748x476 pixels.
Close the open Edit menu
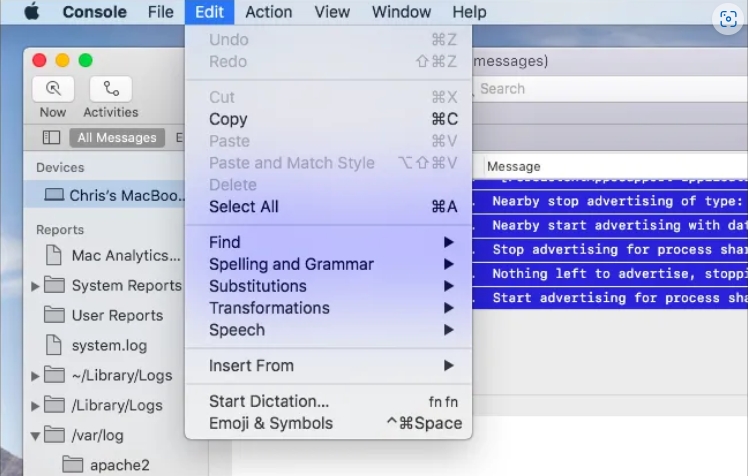[x=209, y=12]
